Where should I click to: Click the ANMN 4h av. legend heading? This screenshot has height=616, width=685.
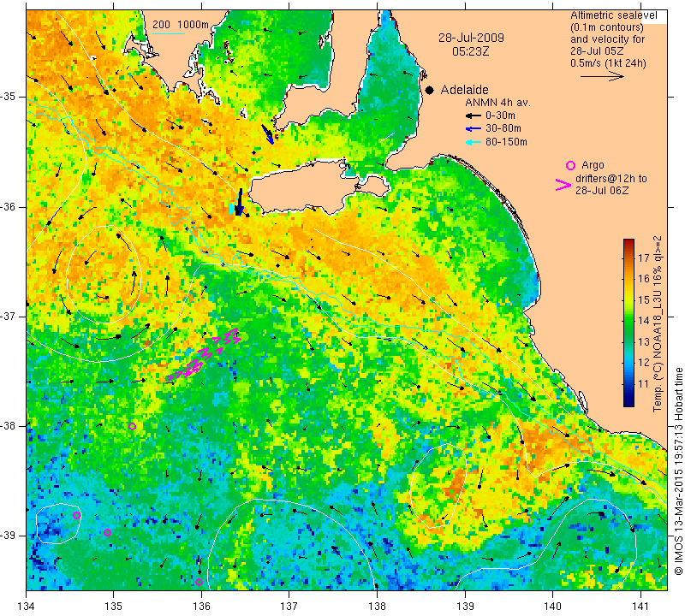[497, 103]
